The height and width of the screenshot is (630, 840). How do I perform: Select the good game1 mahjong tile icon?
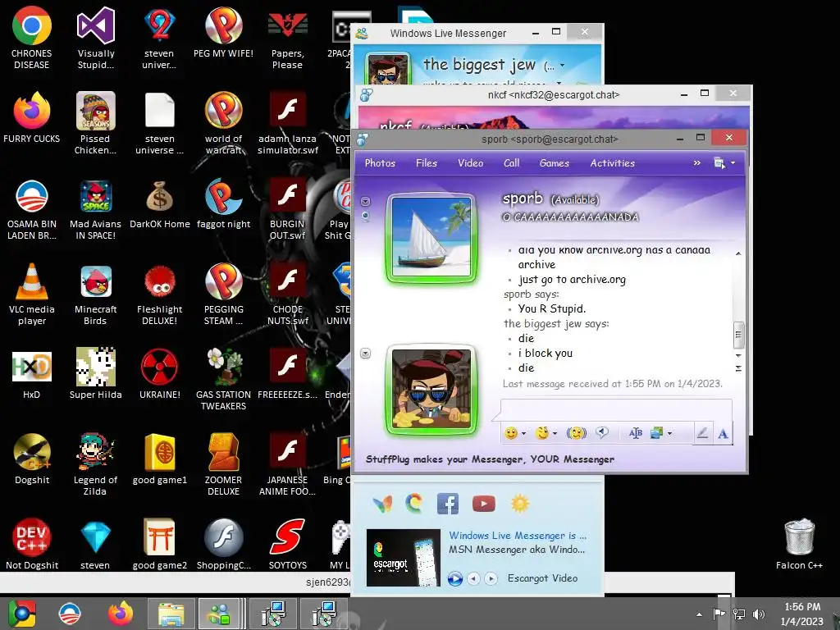160,459
